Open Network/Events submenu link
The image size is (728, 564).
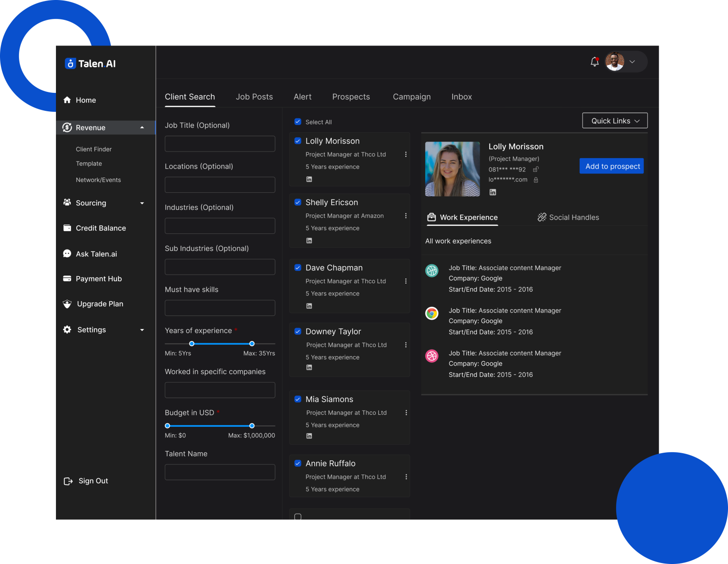tap(99, 180)
